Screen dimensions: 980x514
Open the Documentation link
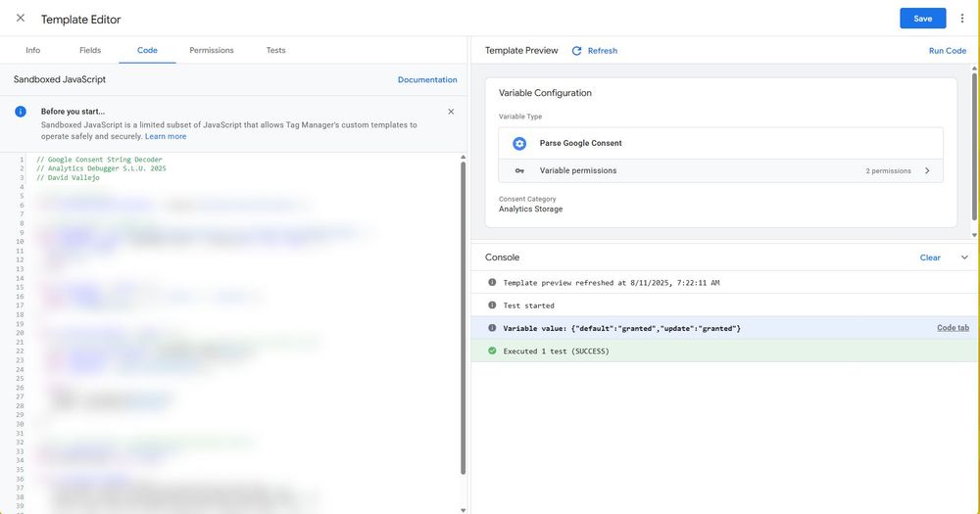point(427,79)
